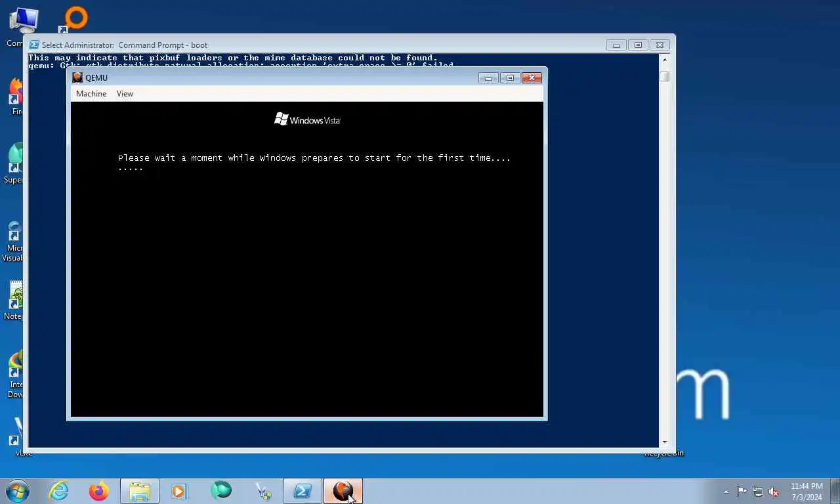Minimize the QEMU window
Image resolution: width=840 pixels, height=504 pixels.
[488, 77]
